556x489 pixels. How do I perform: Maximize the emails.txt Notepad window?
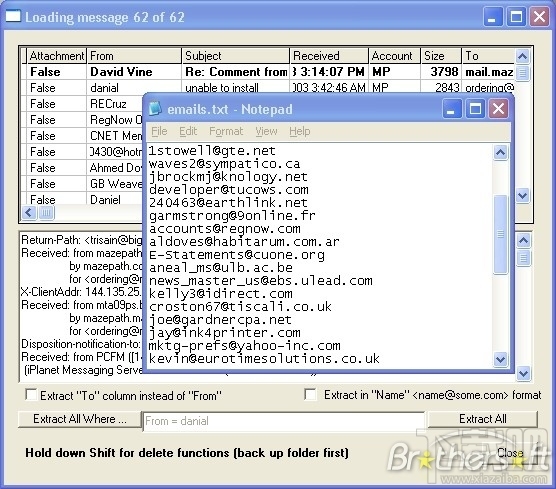[475, 109]
